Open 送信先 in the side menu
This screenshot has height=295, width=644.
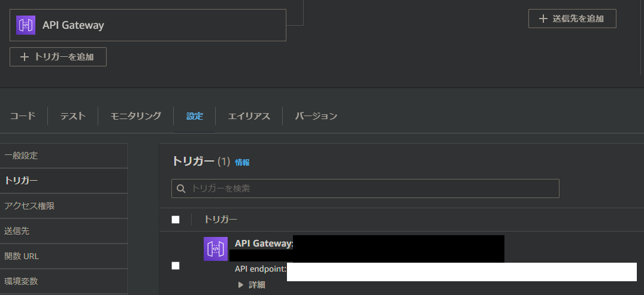64,231
